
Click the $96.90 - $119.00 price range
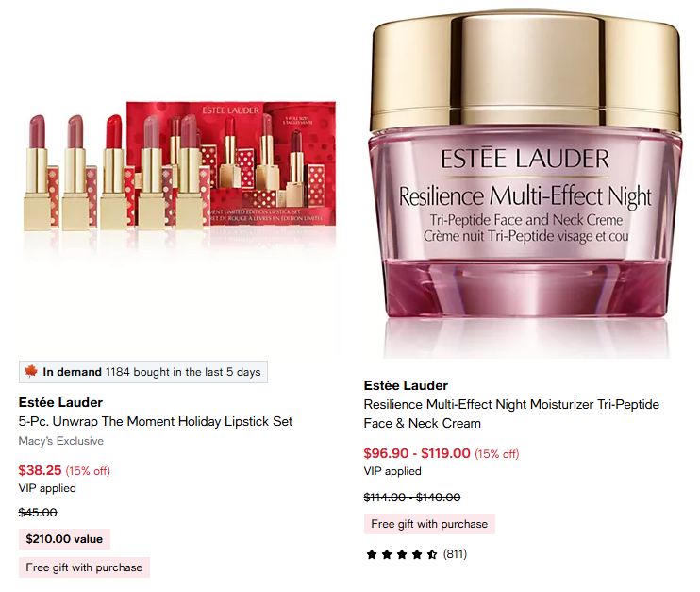(417, 453)
